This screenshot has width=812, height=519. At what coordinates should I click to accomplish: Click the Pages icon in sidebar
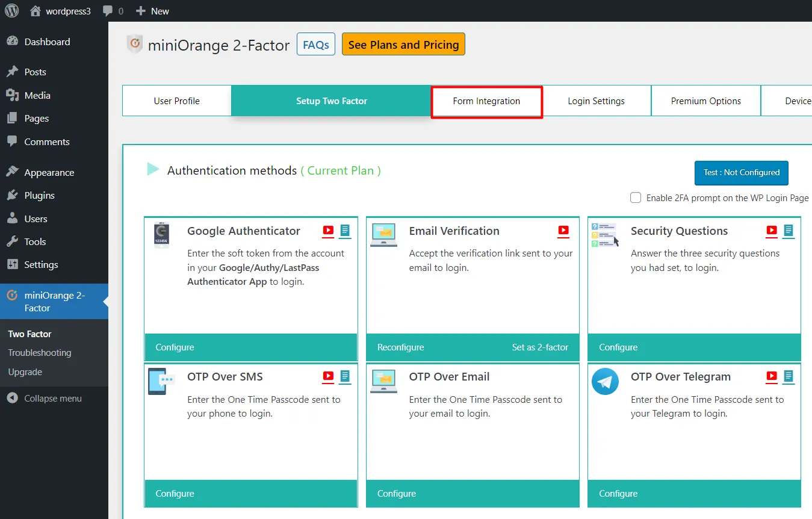point(12,119)
